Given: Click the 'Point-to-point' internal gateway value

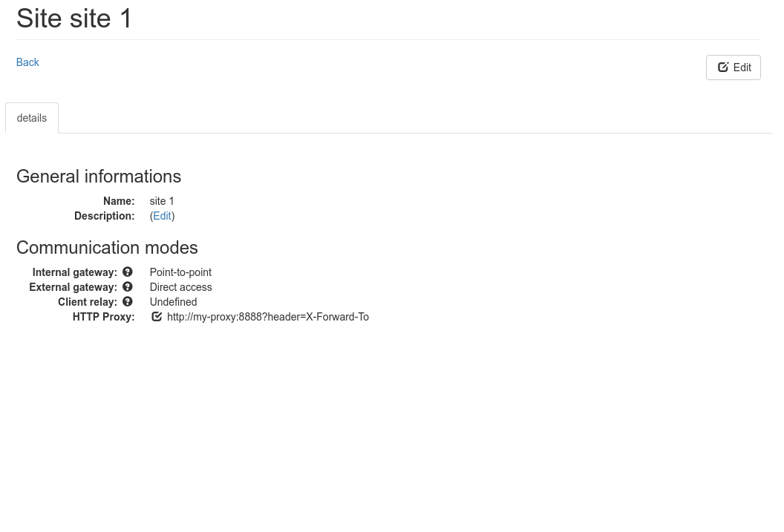Looking at the screenshot, I should [x=180, y=272].
